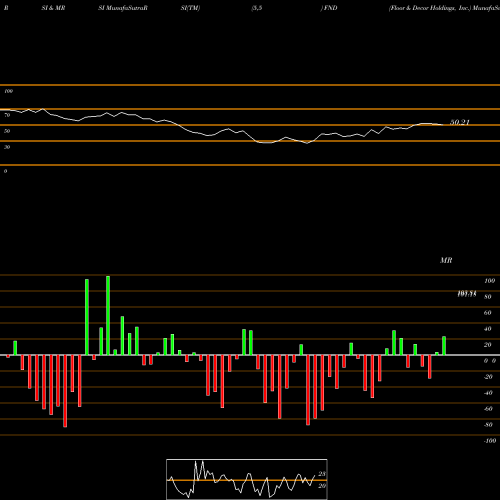Click the tallest green bar in the MR histogram
Image resolution: width=500 pixels, height=500 pixels.
[x=108, y=315]
